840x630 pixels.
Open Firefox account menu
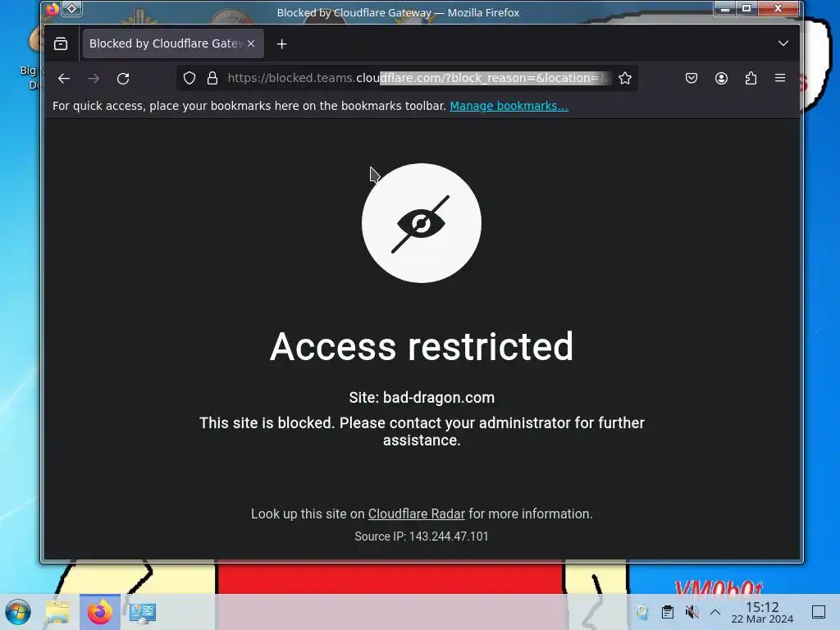pos(721,78)
